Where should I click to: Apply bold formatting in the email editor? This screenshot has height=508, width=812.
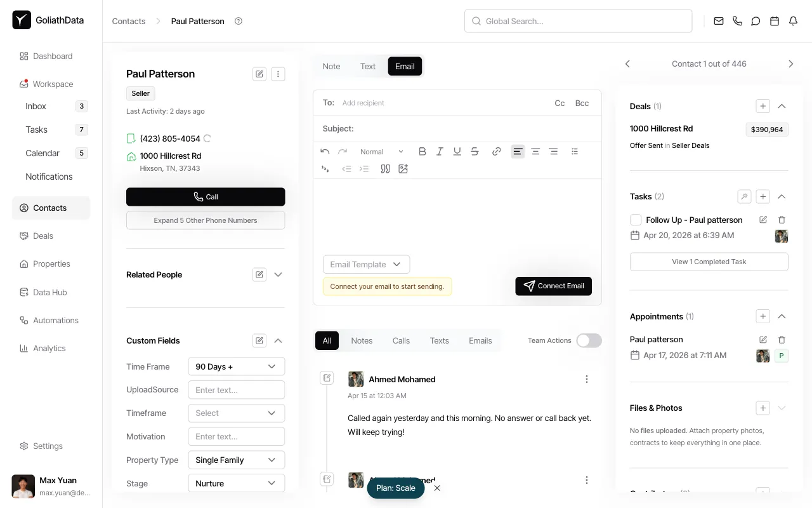(x=422, y=151)
